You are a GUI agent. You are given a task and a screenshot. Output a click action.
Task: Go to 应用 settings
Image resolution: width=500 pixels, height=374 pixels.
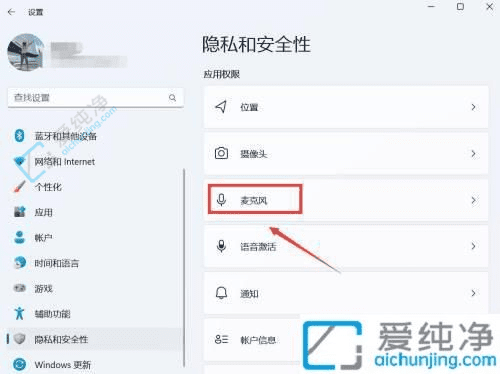[44, 212]
